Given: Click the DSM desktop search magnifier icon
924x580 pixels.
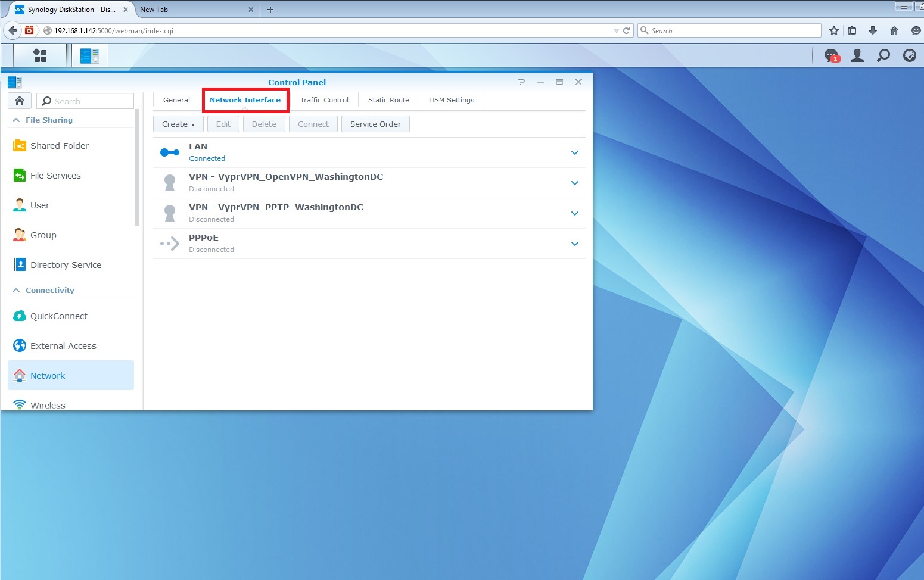Looking at the screenshot, I should click(883, 55).
